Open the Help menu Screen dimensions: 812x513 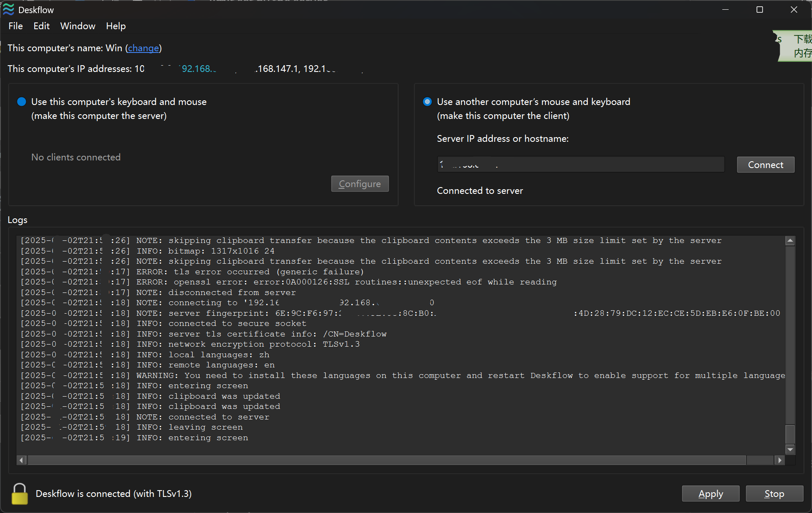click(116, 26)
